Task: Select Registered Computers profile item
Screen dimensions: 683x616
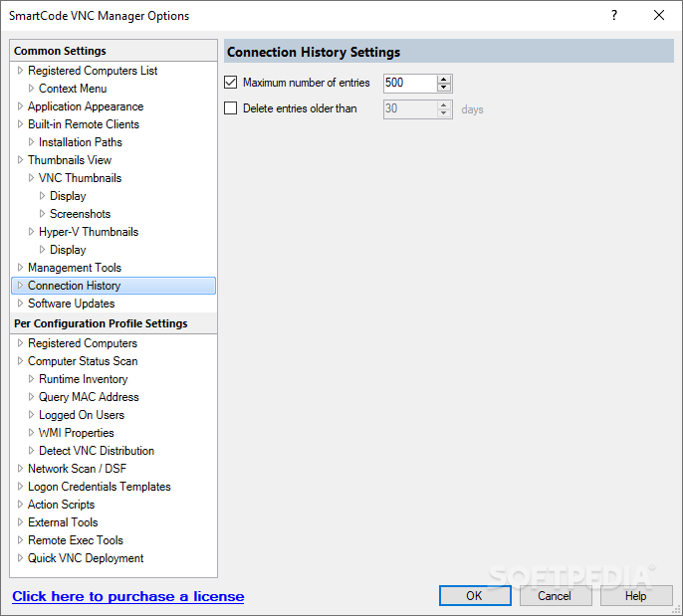Action: pos(83,343)
